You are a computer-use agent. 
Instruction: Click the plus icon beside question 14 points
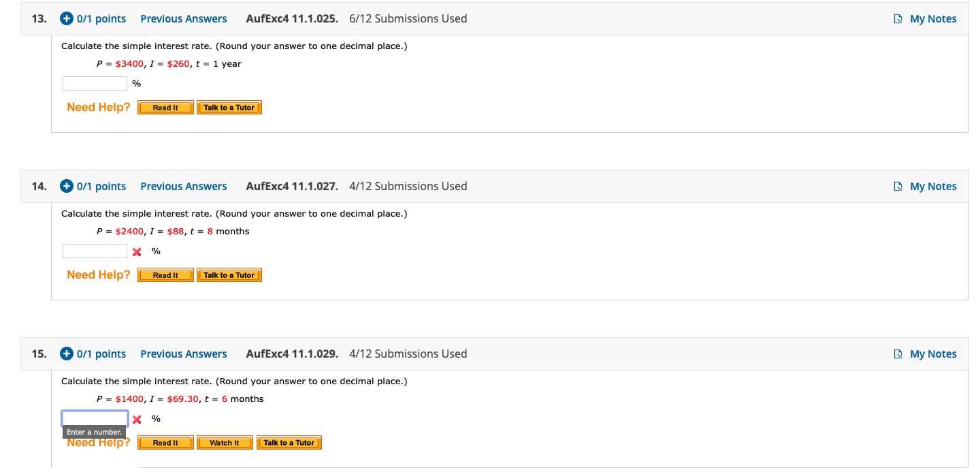pos(66,186)
